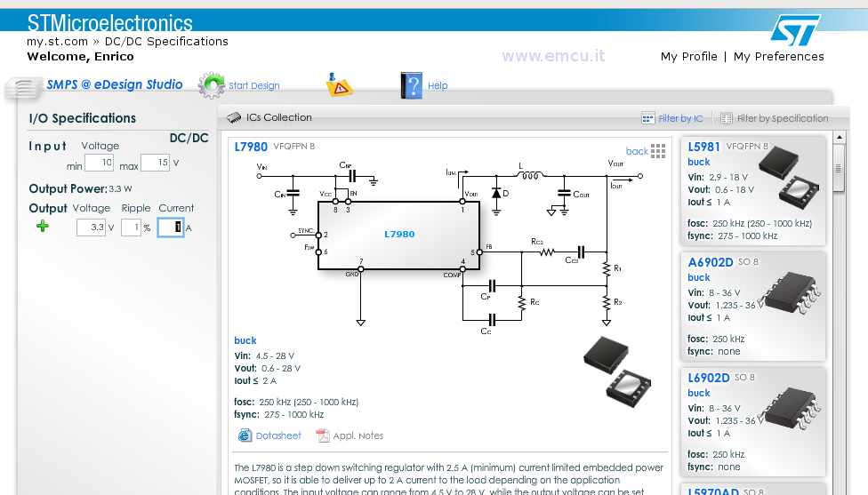
Task: Open the L6902D part title
Action: (709, 378)
